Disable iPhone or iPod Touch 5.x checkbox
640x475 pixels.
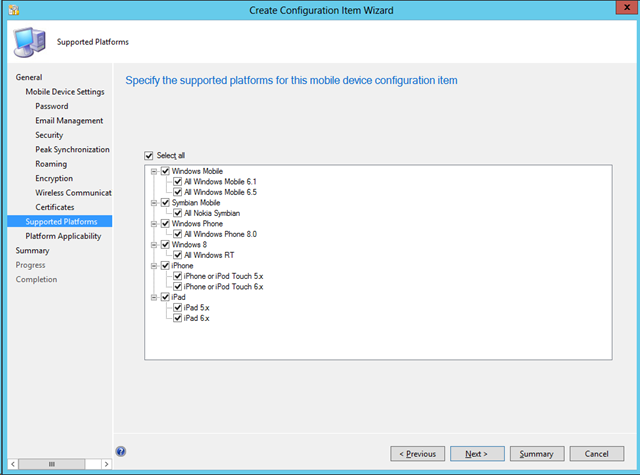coord(178,276)
